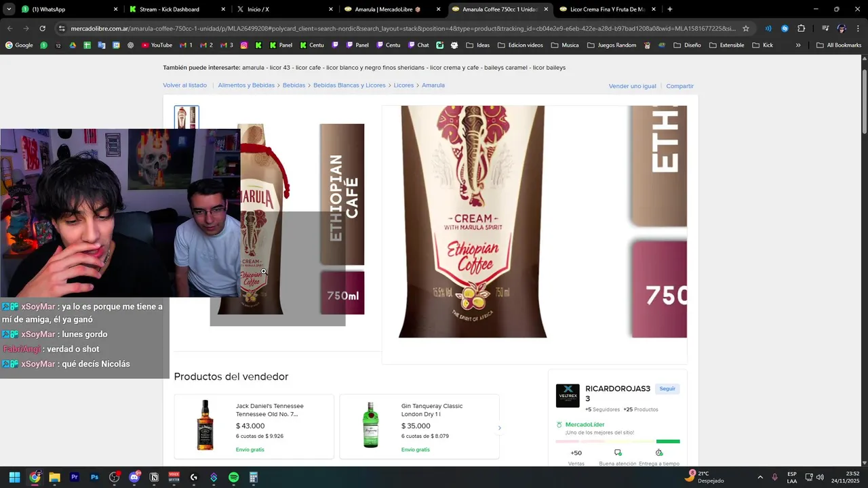Switch to the Stream - Kick Dashboard tab

(178, 9)
